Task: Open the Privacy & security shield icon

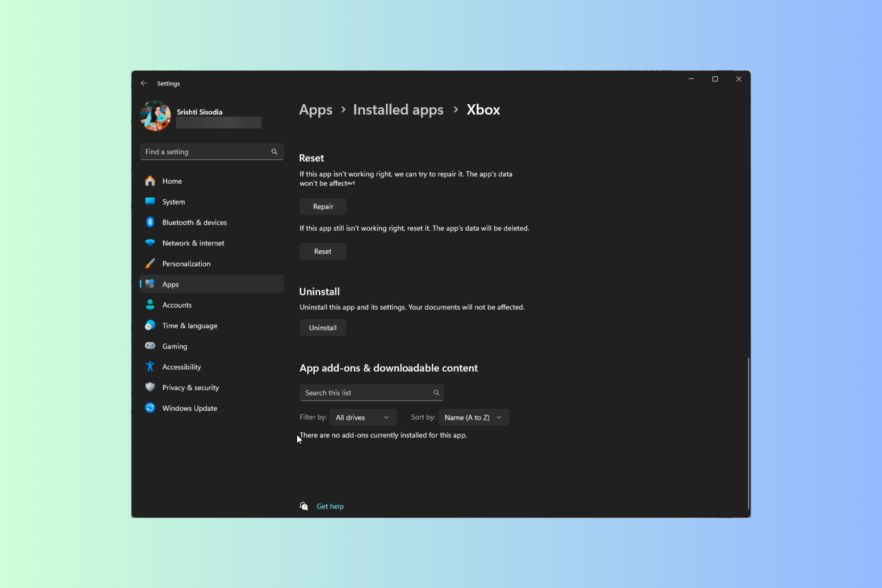Action: click(150, 387)
